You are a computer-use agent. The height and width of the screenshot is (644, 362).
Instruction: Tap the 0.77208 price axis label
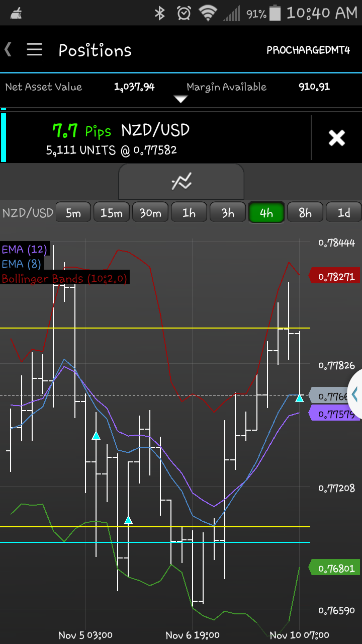click(336, 488)
